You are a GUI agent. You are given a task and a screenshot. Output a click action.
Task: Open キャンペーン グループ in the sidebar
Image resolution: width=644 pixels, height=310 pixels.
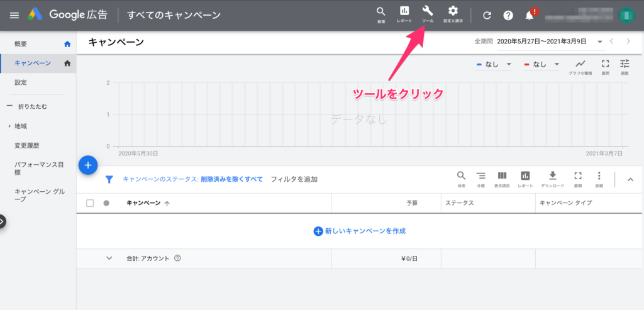(39, 196)
